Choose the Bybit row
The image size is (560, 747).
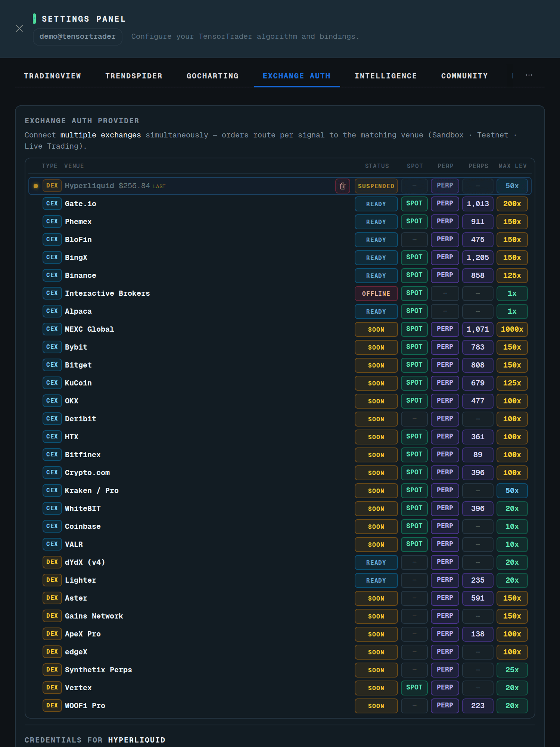[280, 347]
